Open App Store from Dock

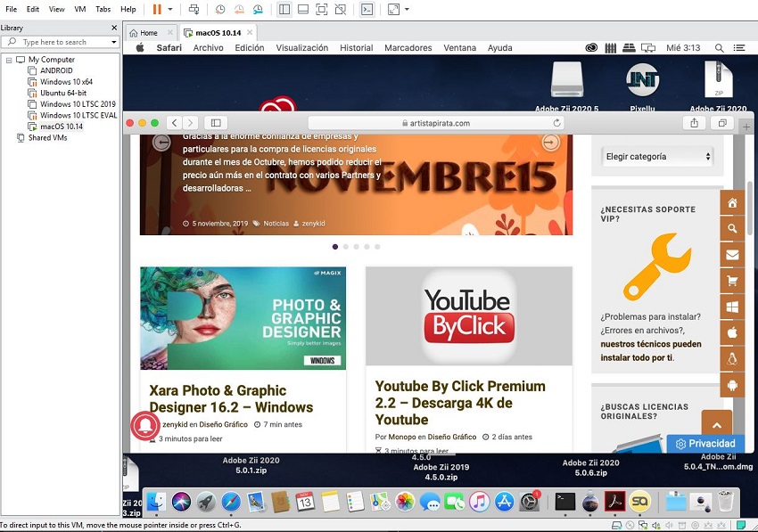[504, 502]
